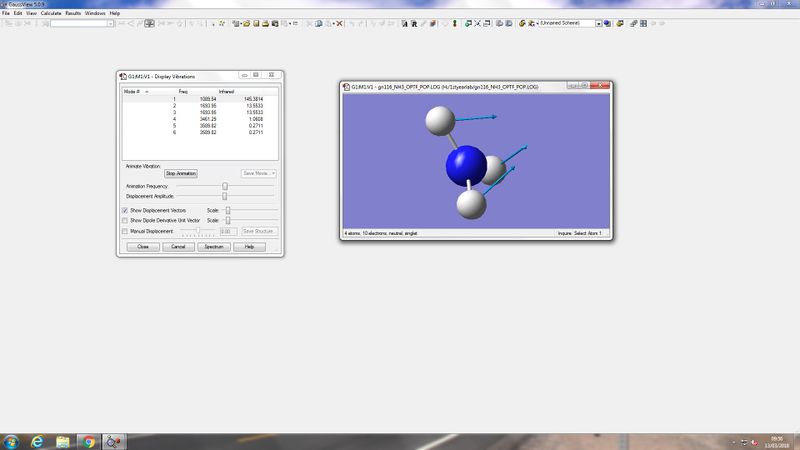Viewport: 800px width, 450px height.
Task: Click the Displacement Amplitude slider handle
Action: 224,196
